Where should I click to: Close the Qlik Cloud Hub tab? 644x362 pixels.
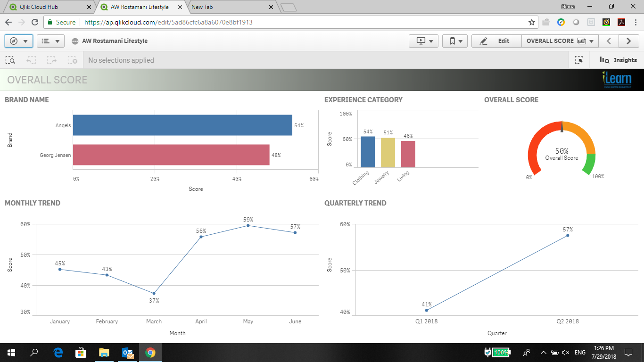[90, 7]
